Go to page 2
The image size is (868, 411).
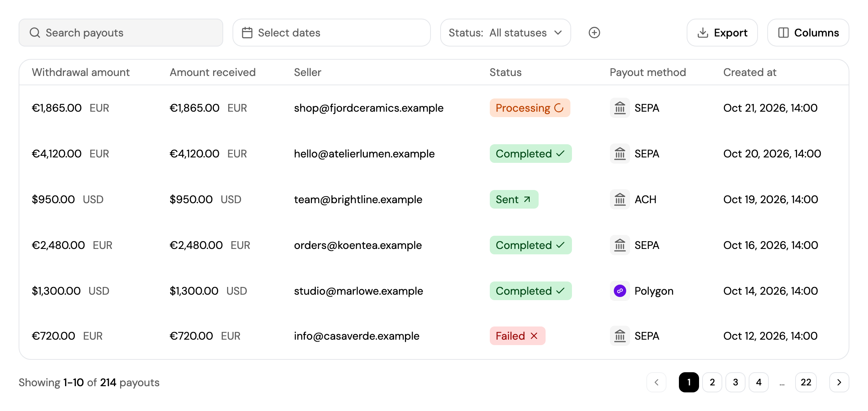tap(712, 382)
